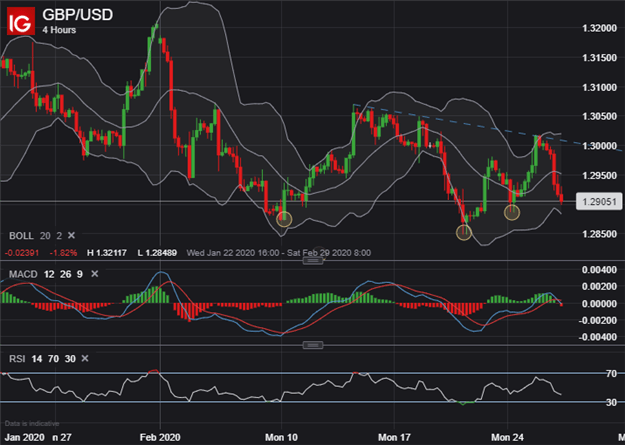Click the BOLL period value 20
The width and height of the screenshot is (625, 445).
(45, 236)
